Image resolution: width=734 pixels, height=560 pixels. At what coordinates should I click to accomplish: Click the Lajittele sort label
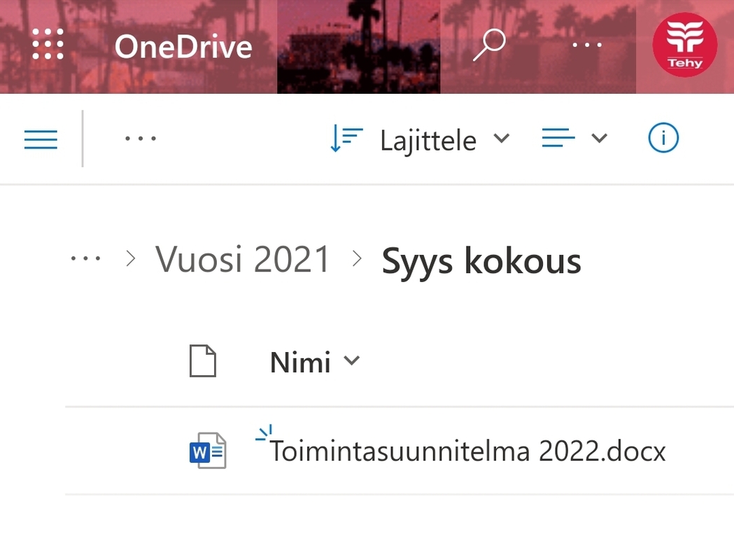[428, 141]
